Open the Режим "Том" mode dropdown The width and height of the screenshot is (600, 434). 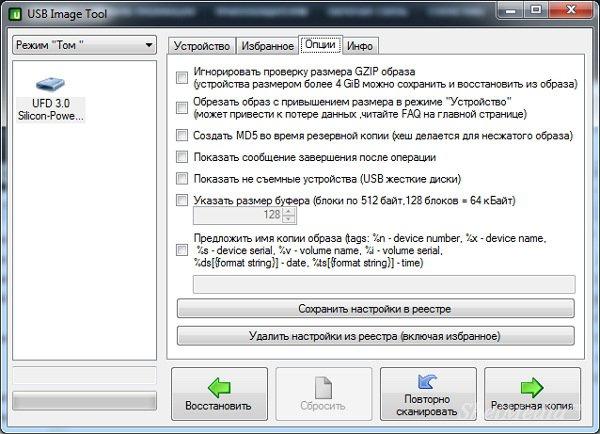[85, 45]
